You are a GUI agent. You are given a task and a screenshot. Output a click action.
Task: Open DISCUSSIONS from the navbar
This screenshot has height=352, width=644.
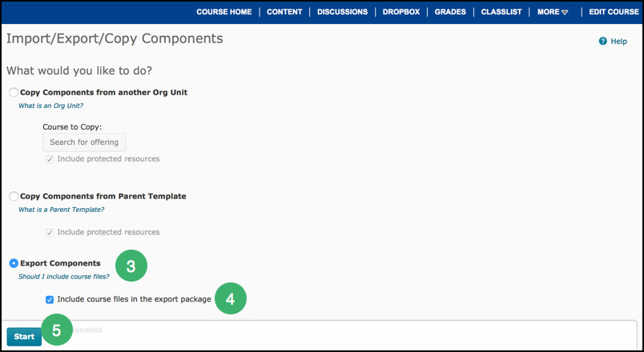(x=342, y=12)
